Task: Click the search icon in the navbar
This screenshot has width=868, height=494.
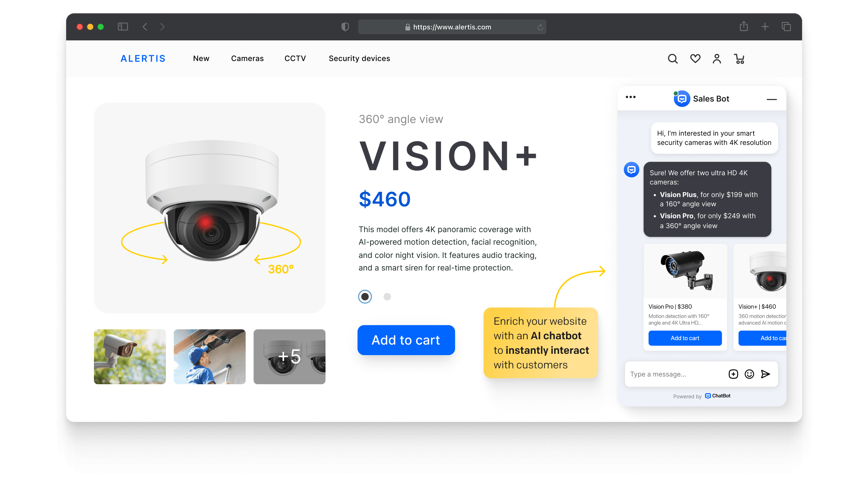Action: tap(672, 59)
